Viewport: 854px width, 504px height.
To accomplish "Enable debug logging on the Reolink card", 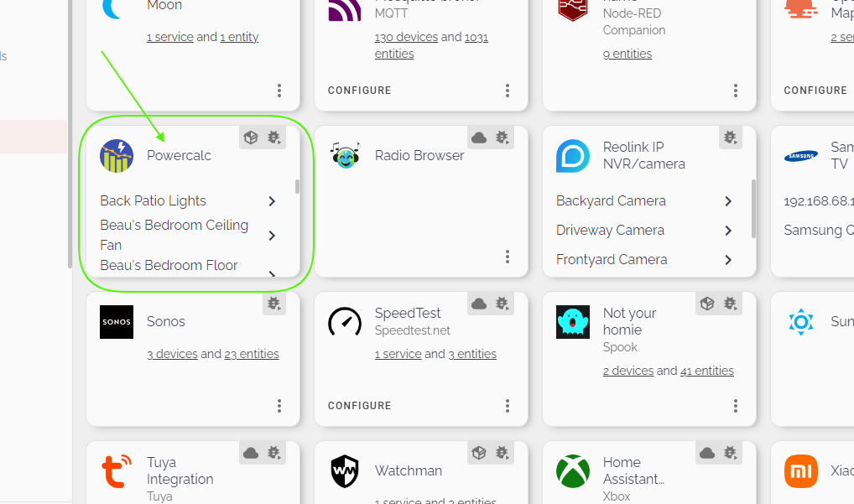I will coord(730,137).
